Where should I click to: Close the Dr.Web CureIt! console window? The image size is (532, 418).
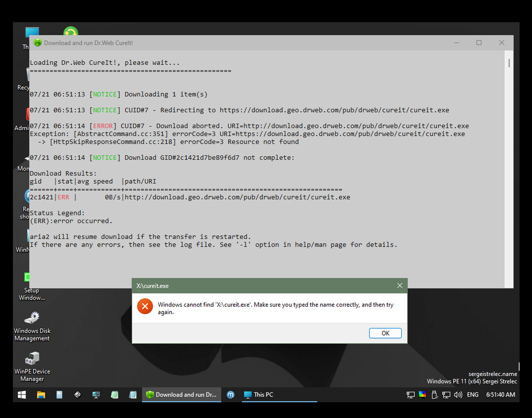(x=502, y=43)
